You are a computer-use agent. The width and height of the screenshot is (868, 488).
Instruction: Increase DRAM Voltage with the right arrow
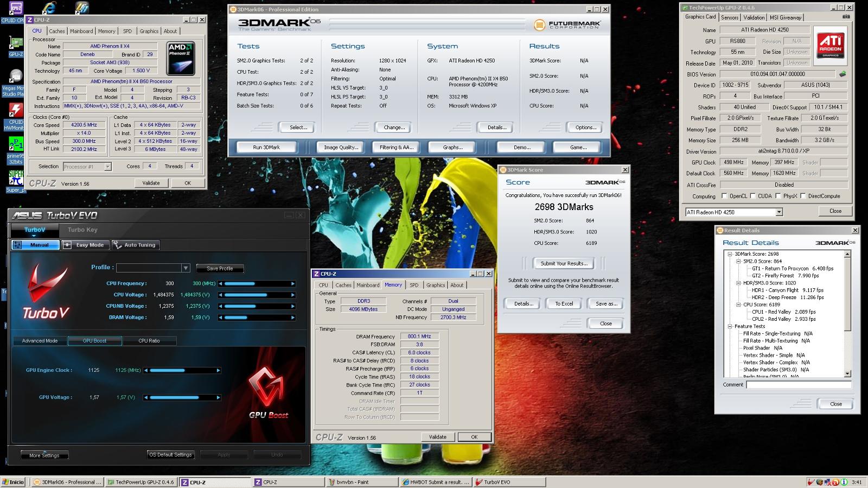point(293,317)
